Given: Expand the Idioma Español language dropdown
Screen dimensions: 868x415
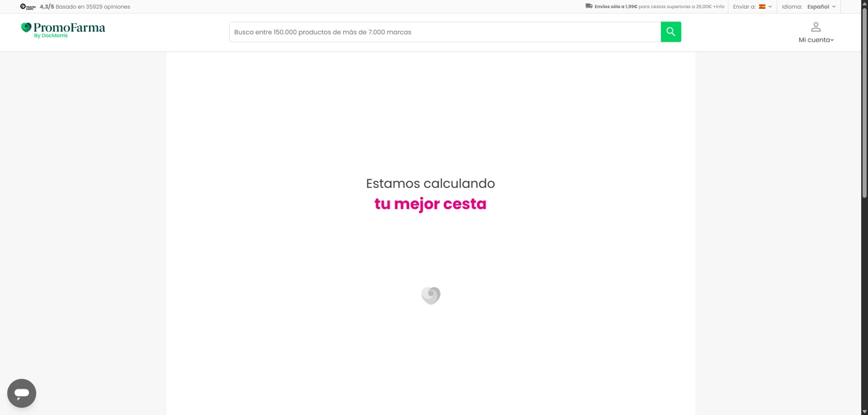Looking at the screenshot, I should (822, 7).
